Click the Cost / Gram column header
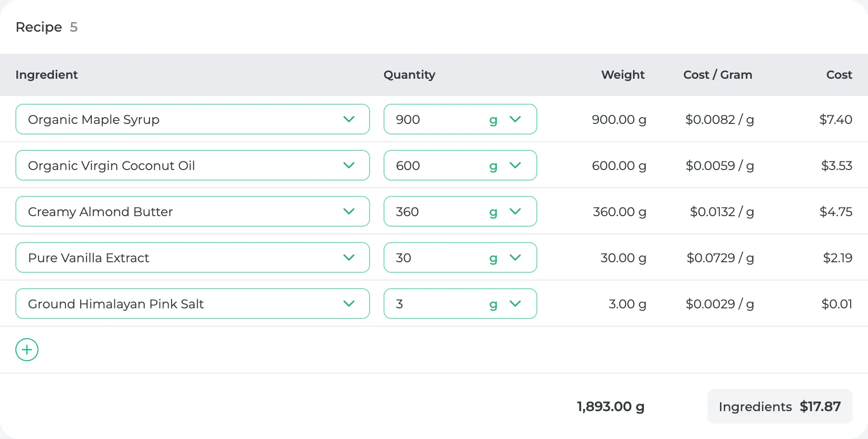This screenshot has height=439, width=868. 718,74
